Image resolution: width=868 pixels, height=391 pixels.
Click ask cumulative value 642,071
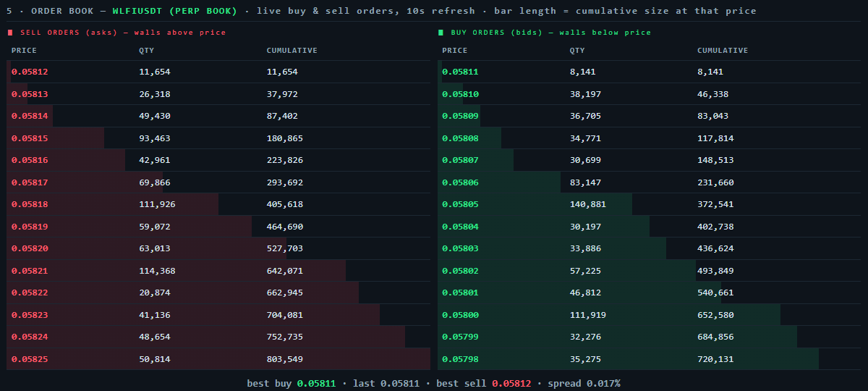click(285, 271)
